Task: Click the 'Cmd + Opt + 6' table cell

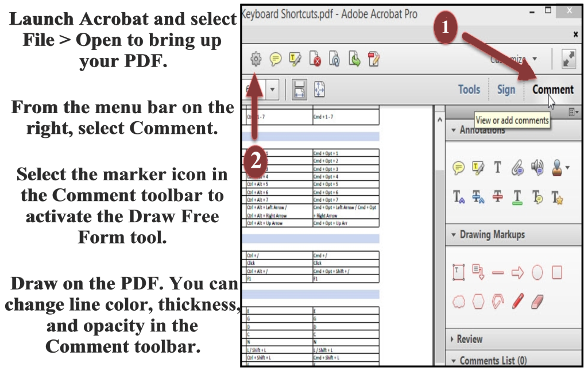Action: tap(346, 192)
